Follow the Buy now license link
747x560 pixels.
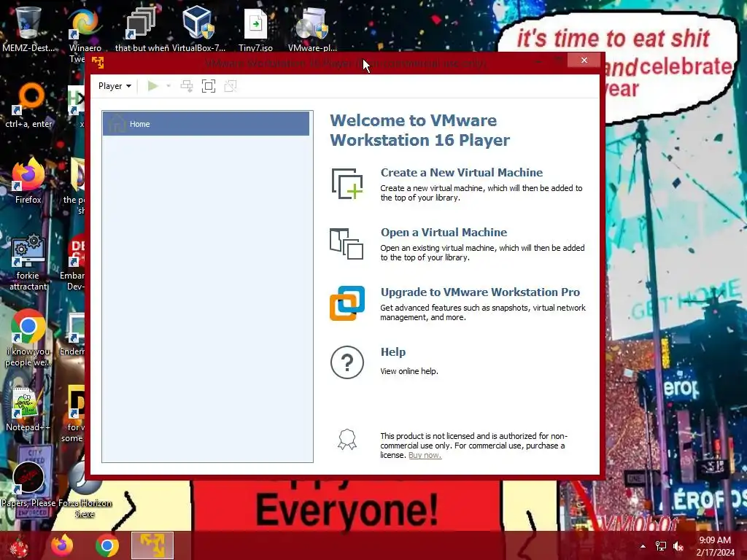coord(425,455)
